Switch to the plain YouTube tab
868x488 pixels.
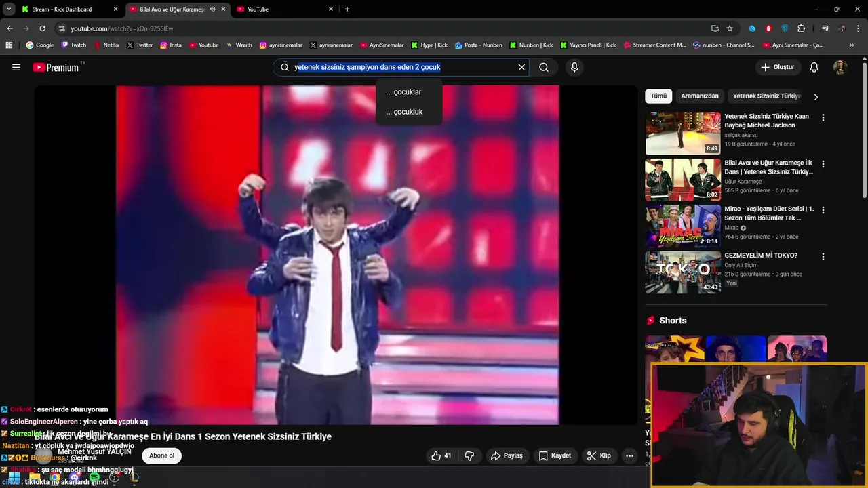click(x=285, y=9)
